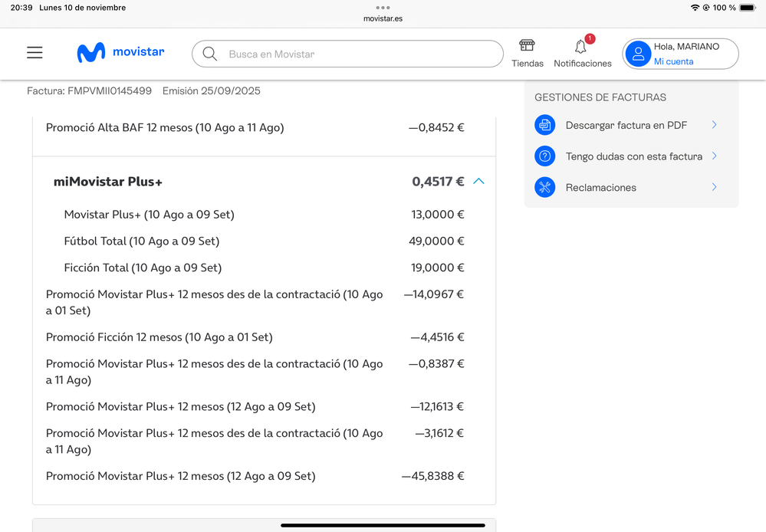Open the Reclamaciones chevron arrow
Viewport: 766px width, 532px height.
tap(714, 187)
